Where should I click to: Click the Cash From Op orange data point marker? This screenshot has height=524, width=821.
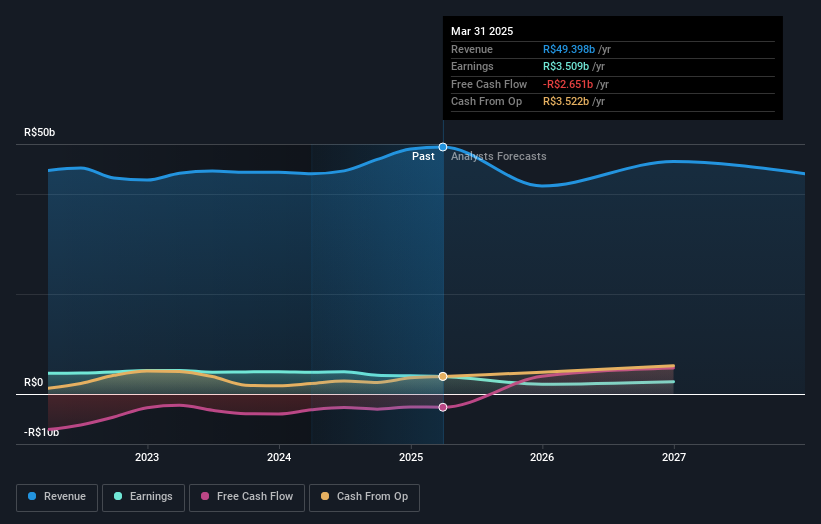(x=443, y=376)
